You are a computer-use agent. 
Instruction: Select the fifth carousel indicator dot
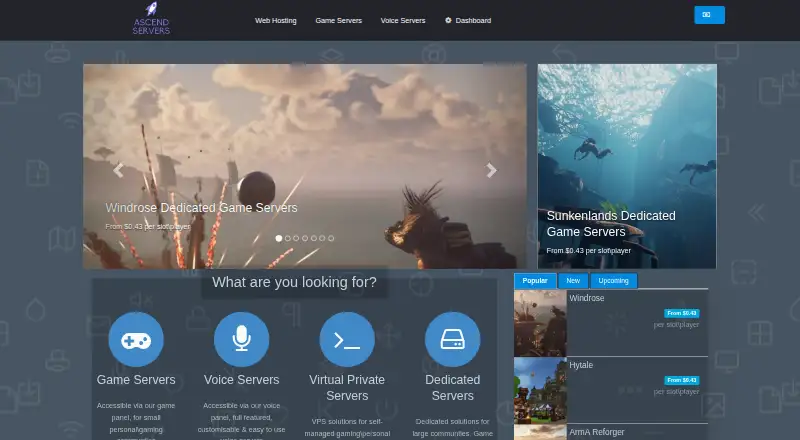tap(314, 238)
